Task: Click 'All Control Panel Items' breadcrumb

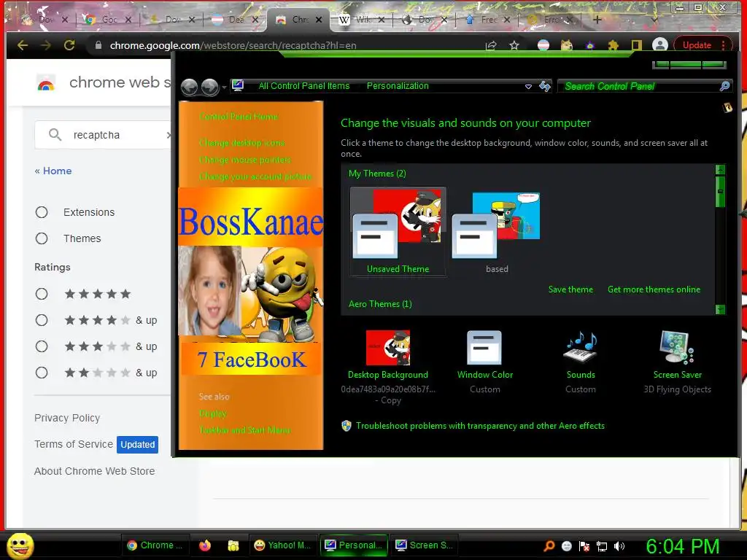Action: pos(304,86)
